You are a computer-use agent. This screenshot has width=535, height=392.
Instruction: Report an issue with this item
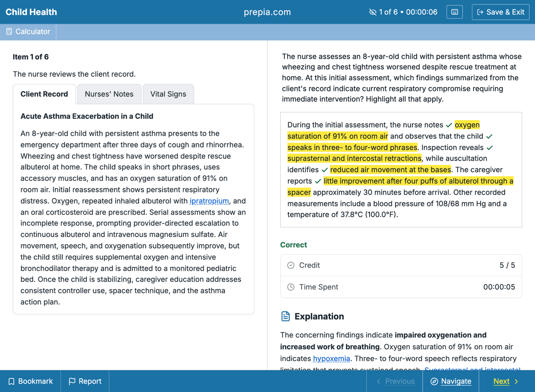[x=85, y=381]
